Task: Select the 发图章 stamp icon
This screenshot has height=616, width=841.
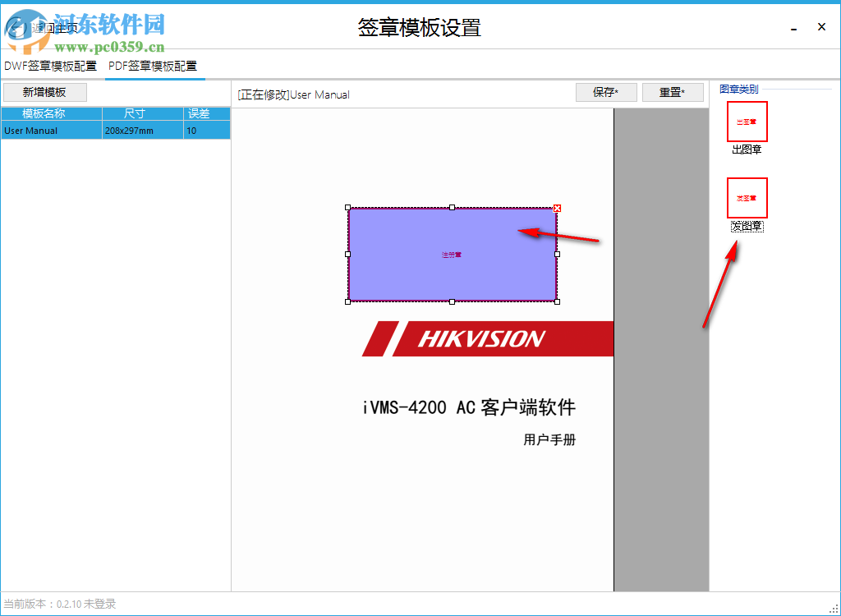Action: 747,197
